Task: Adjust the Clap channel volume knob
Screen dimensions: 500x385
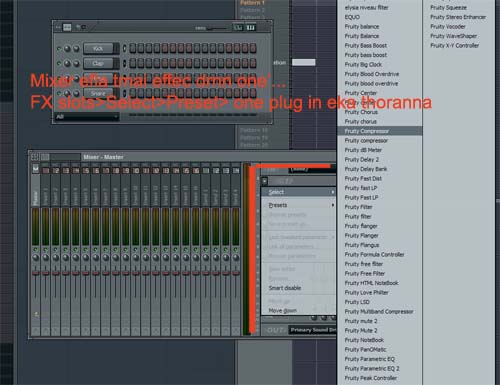Action: coord(76,63)
